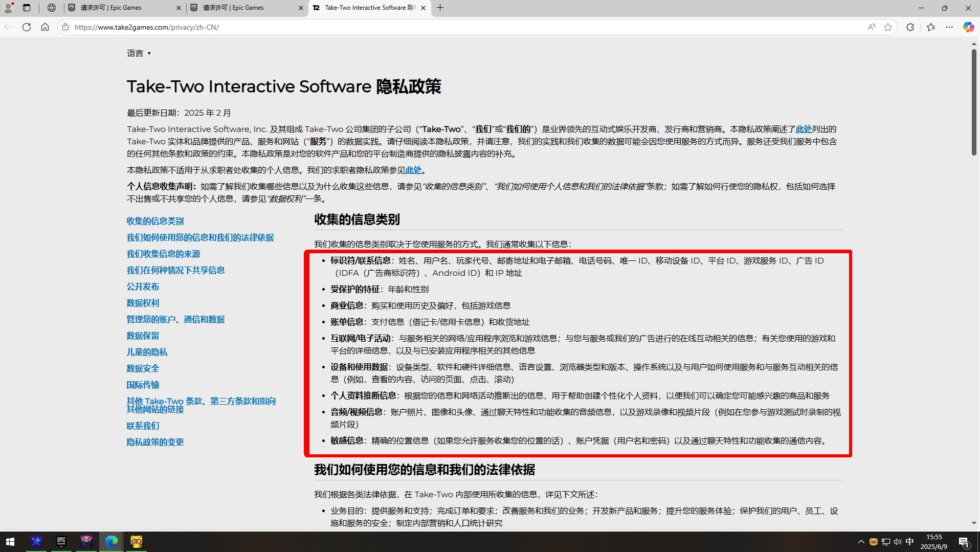Navigate to 数据保留 section
Screen dimensions: 980x552
143,336
